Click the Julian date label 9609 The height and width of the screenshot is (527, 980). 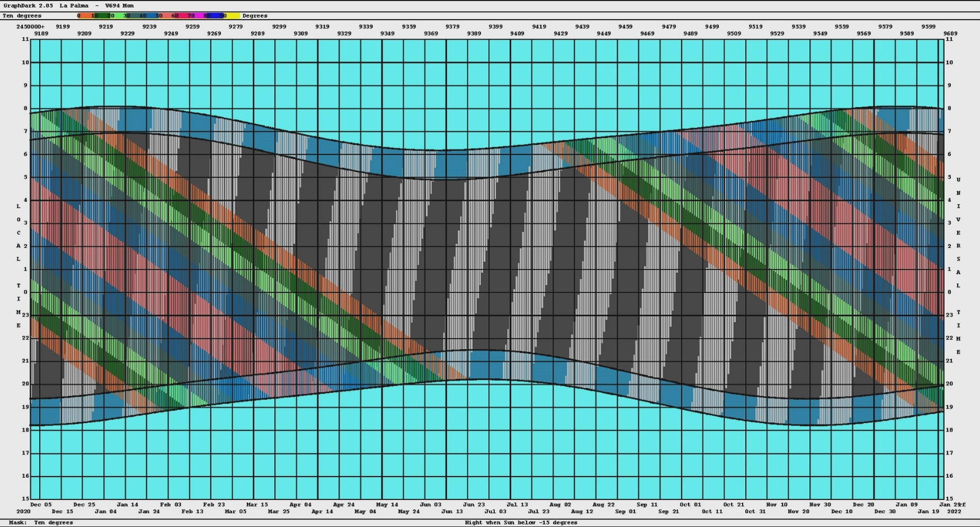(x=950, y=33)
